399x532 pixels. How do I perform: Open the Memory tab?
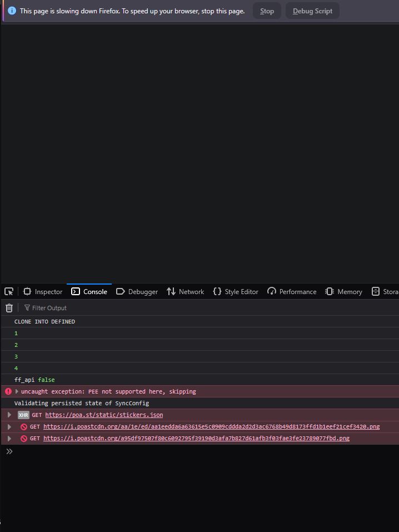tap(343, 291)
